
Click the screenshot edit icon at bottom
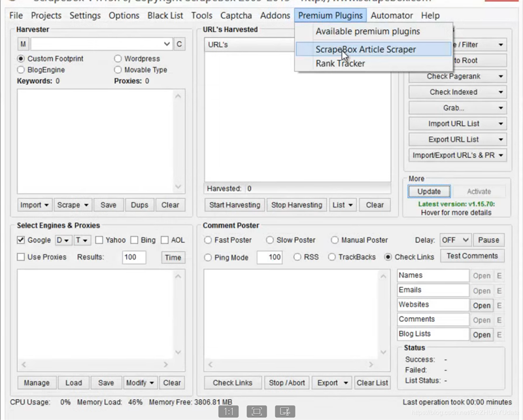pos(284,411)
